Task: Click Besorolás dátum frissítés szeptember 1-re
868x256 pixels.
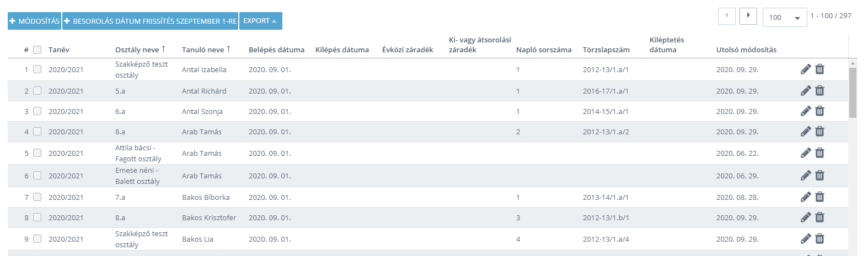Action: [x=151, y=21]
